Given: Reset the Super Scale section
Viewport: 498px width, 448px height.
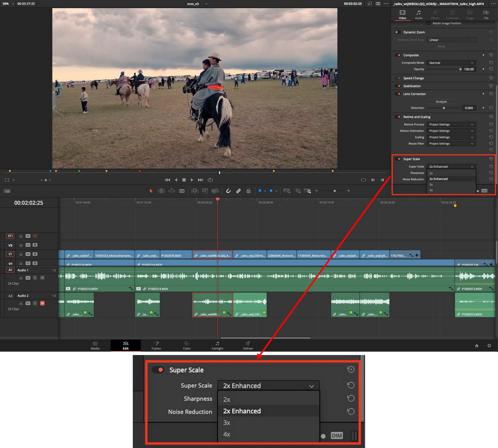Looking at the screenshot, I should click(x=491, y=159).
